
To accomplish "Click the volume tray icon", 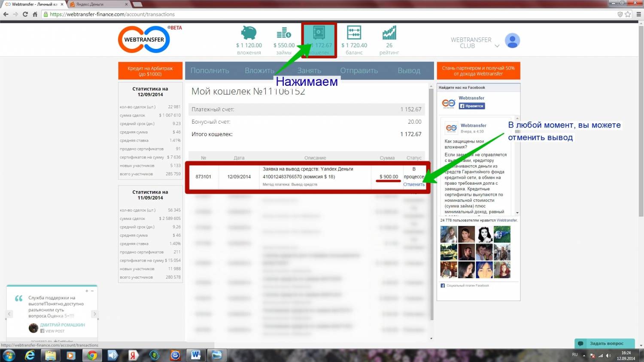I will tap(609, 355).
